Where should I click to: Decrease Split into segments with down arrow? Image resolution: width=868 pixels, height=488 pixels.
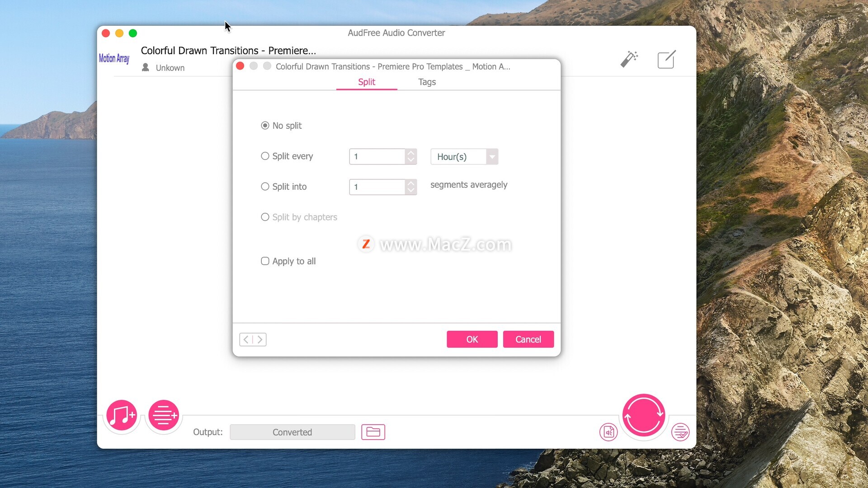[x=410, y=191]
